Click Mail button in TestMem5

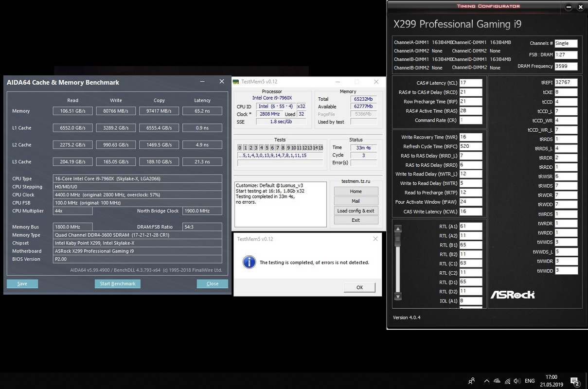[x=356, y=201]
